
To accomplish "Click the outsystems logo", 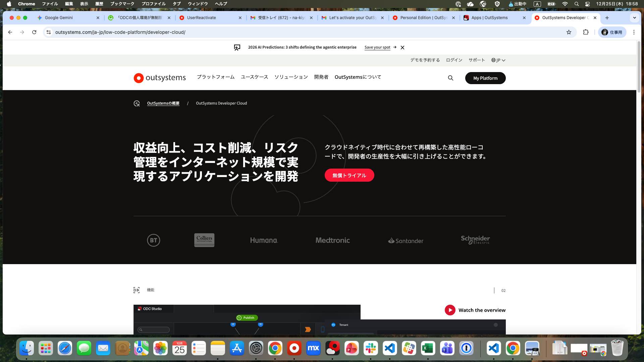I will [160, 78].
